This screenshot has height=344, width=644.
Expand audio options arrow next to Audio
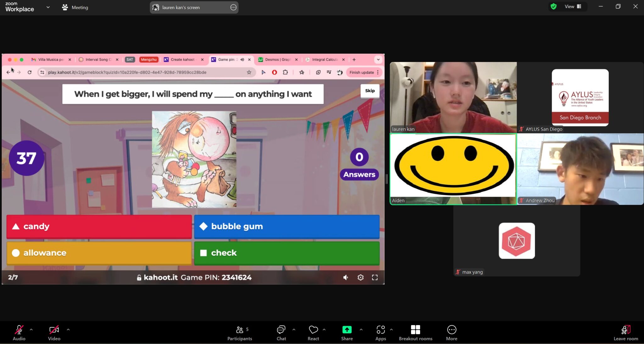(31, 330)
